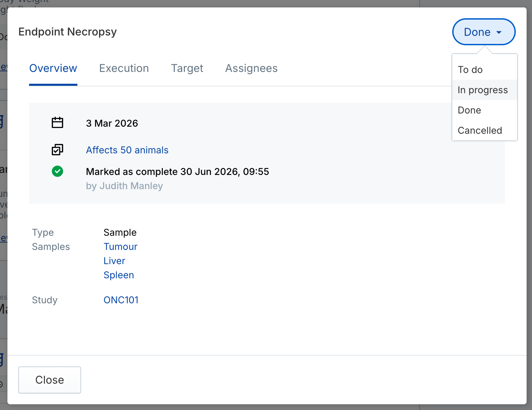Open the Tumour sample link

[x=120, y=247]
